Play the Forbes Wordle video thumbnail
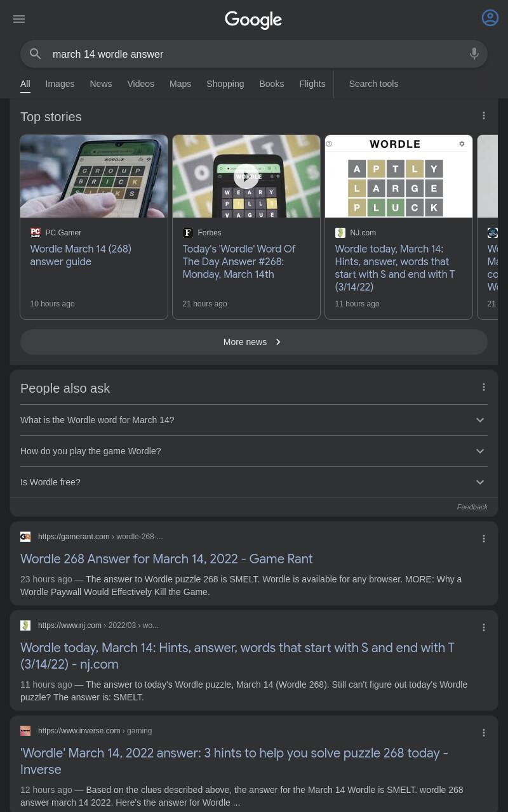This screenshot has width=508, height=812. point(246,176)
